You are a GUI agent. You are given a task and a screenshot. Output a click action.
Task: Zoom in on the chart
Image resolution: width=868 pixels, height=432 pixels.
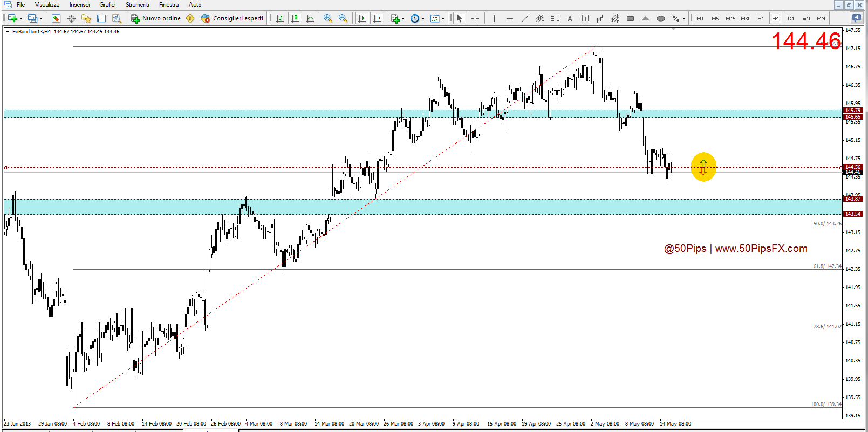pyautogui.click(x=327, y=18)
